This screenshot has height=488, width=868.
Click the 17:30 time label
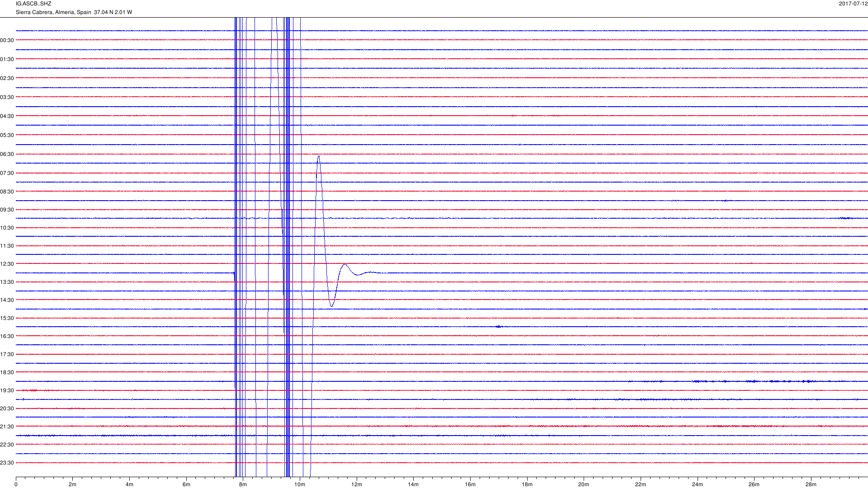pos(7,354)
